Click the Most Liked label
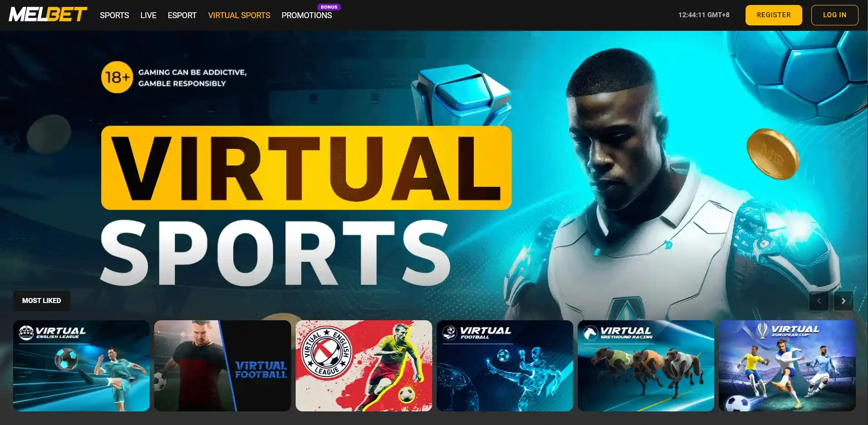Viewport: 868px width, 425px height. pos(41,301)
